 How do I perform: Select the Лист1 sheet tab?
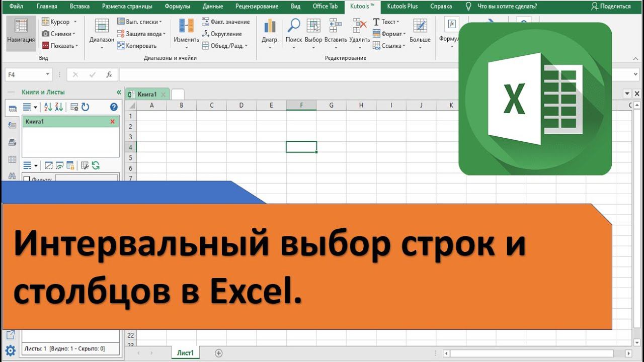click(x=185, y=353)
